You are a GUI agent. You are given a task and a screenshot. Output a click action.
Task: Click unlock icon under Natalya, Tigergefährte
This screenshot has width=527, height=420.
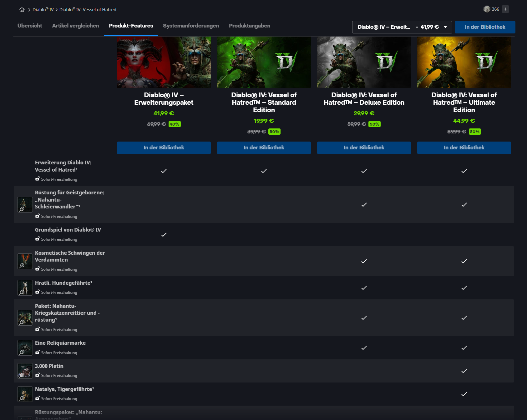pyautogui.click(x=38, y=398)
